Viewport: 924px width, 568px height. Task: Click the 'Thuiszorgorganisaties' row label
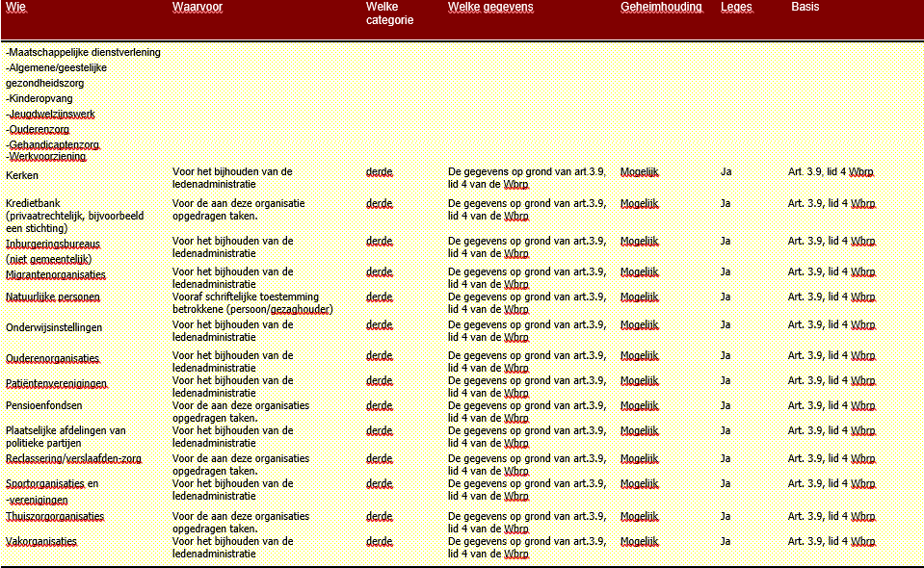pyautogui.click(x=55, y=516)
